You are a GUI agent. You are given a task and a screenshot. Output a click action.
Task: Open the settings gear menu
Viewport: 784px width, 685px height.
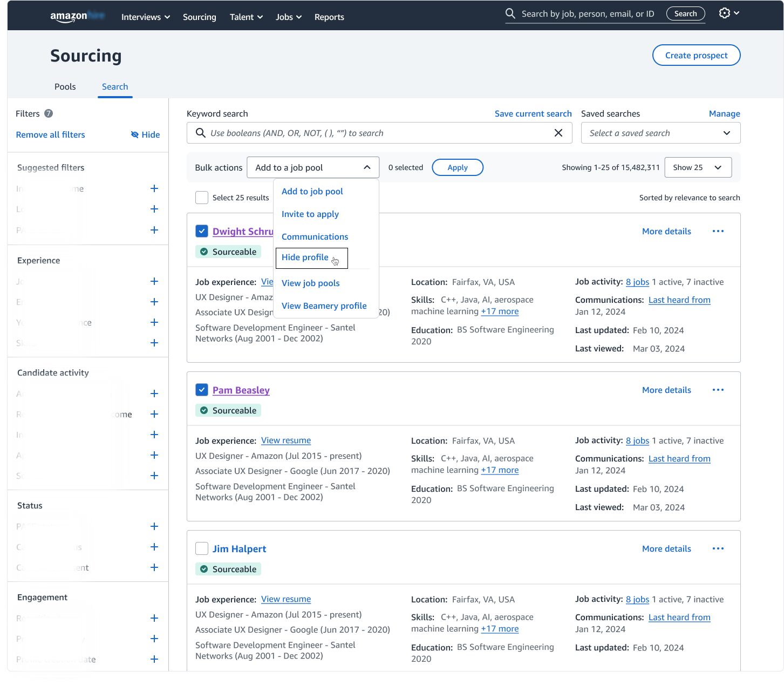coord(729,13)
